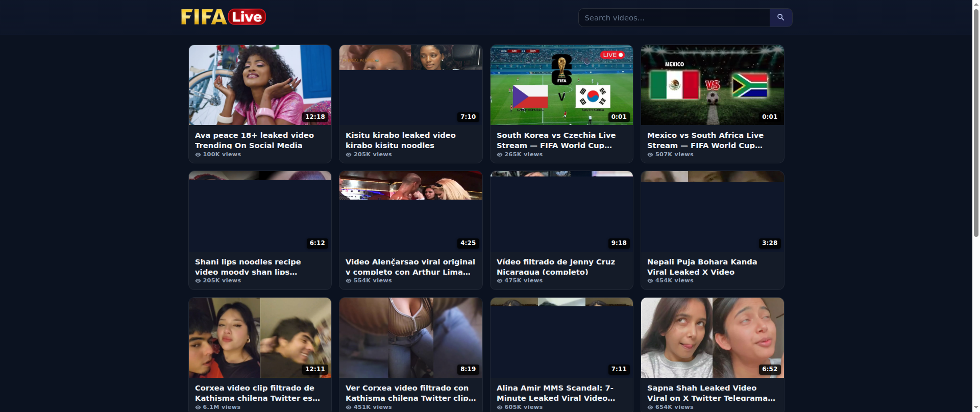Focus the Search videos input field
This screenshot has width=980, height=412.
[x=674, y=17]
